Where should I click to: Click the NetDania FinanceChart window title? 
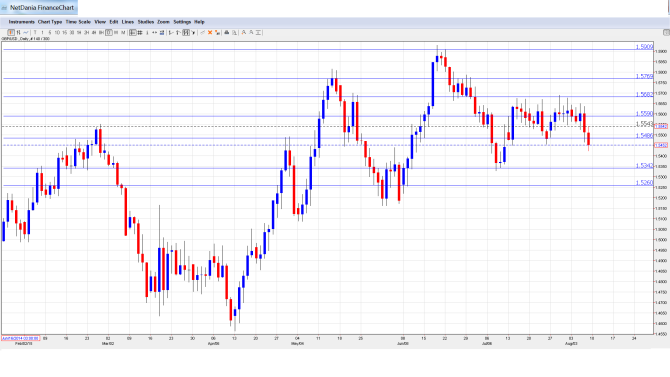[x=42, y=8]
